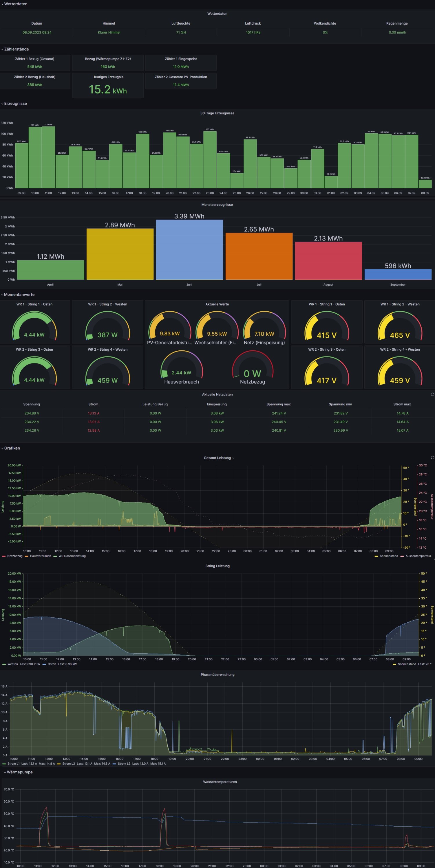435x868 pixels.
Task: Click refresh icon on Aktuelle Netzdaten panel
Action: (432, 394)
